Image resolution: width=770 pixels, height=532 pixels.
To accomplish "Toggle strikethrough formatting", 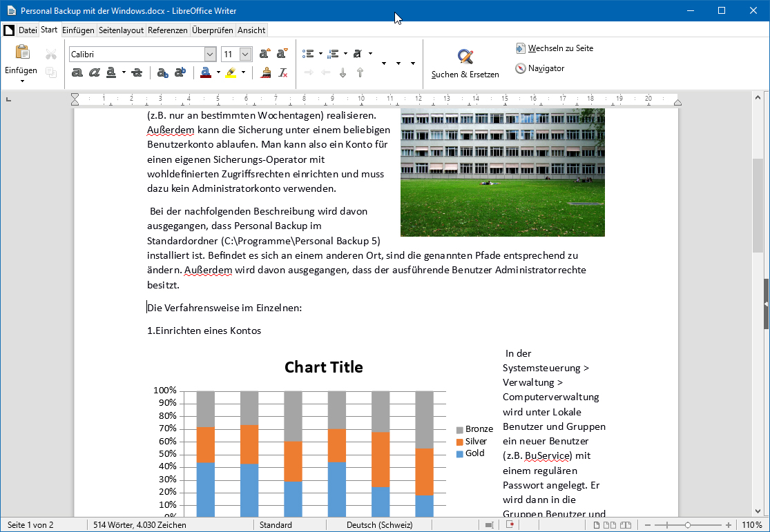I will click(137, 72).
